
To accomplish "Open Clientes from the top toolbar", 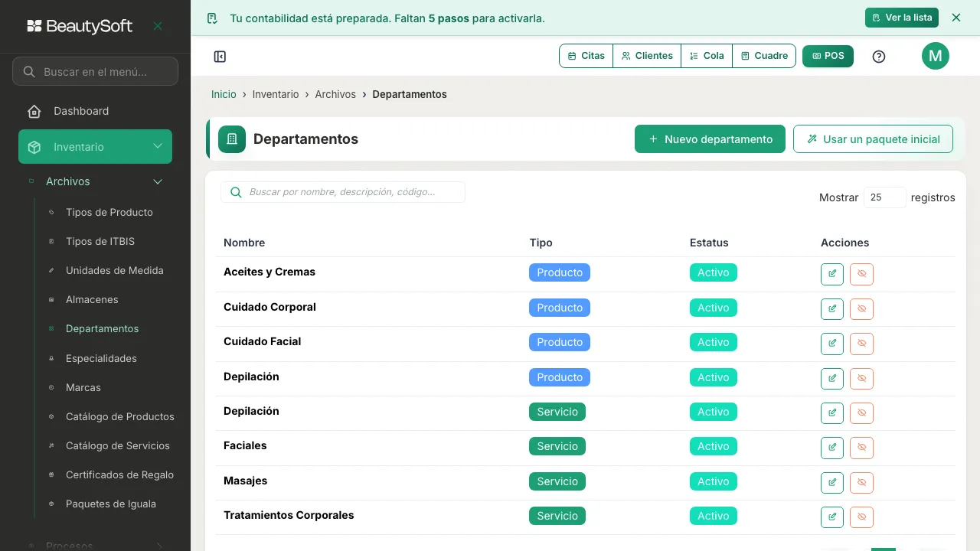I will [647, 56].
